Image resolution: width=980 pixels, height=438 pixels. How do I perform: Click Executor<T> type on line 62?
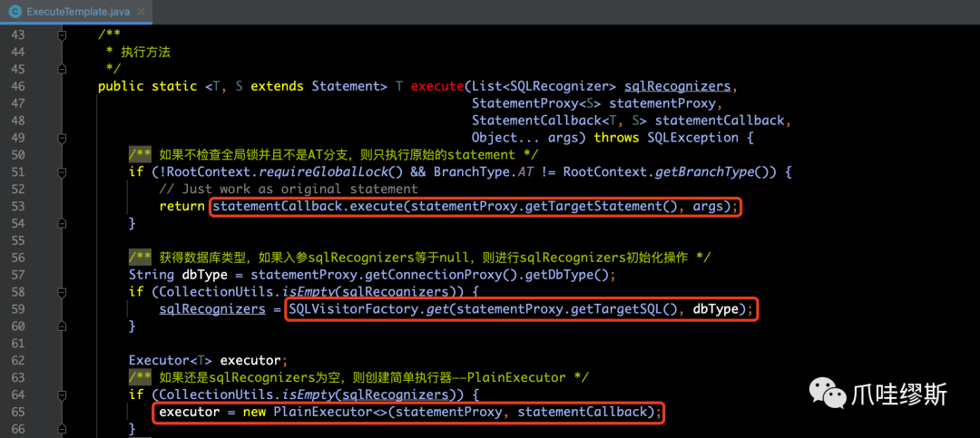pyautogui.click(x=170, y=360)
